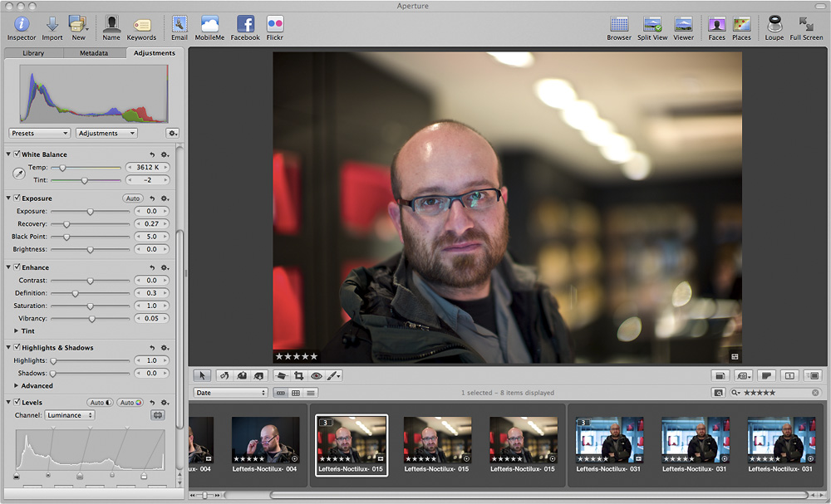Share photo via the Flickr icon
This screenshot has width=831, height=504.
click(275, 24)
